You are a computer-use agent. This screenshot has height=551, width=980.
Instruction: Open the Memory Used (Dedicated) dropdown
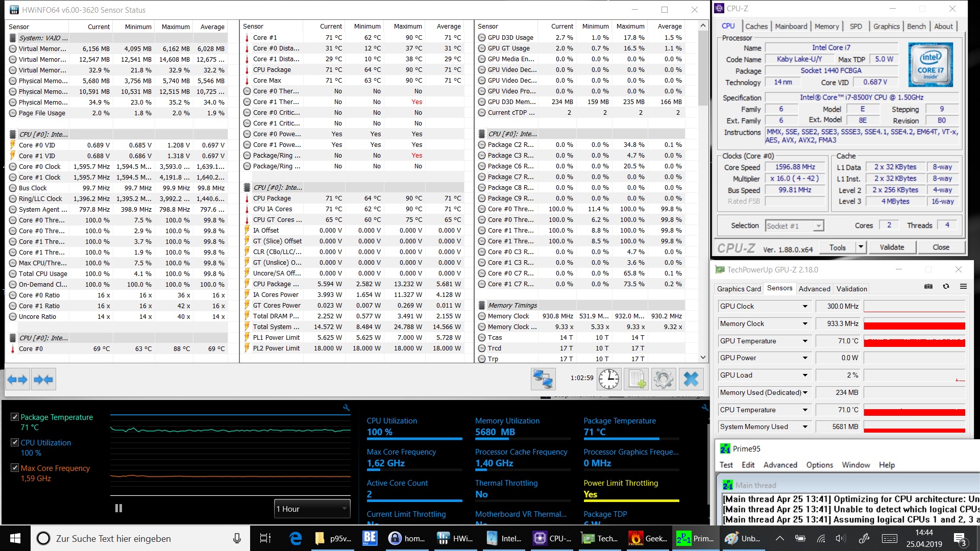pos(804,392)
